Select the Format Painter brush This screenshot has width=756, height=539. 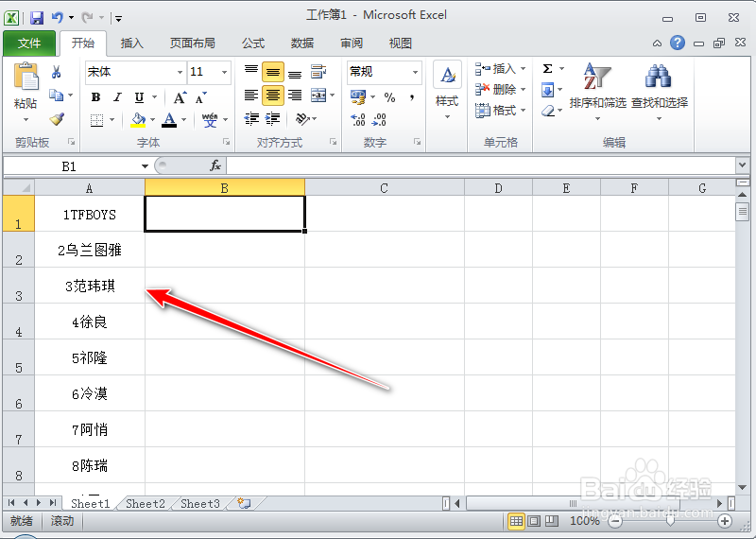57,119
